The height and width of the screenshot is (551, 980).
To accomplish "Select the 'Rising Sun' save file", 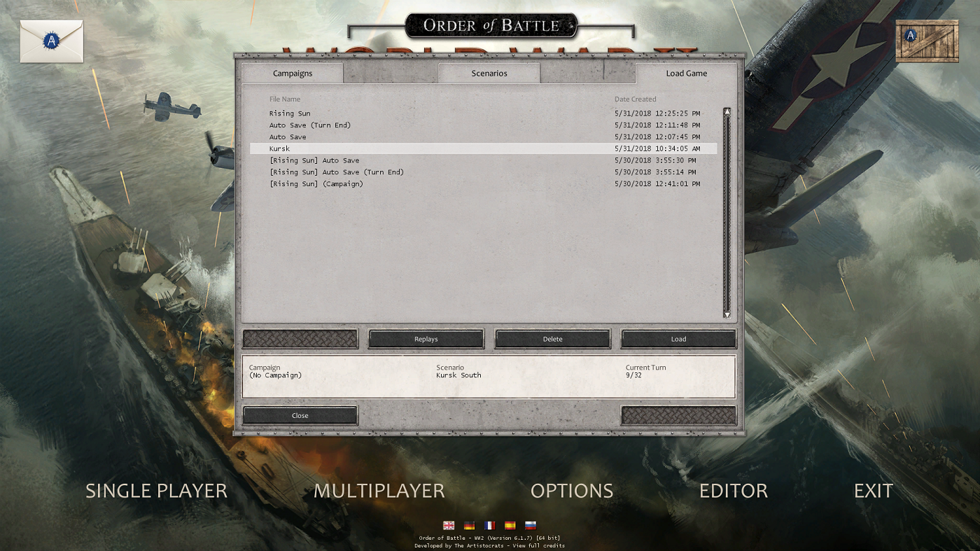I will (x=483, y=113).
